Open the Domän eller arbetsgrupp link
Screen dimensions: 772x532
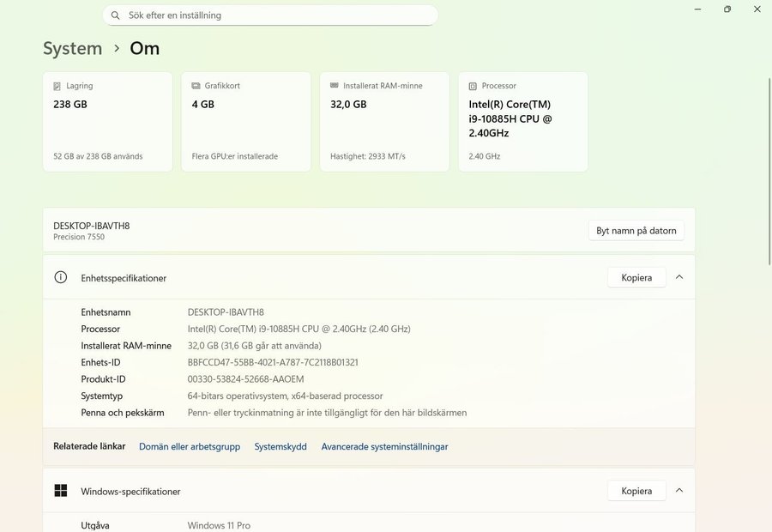pyautogui.click(x=190, y=446)
